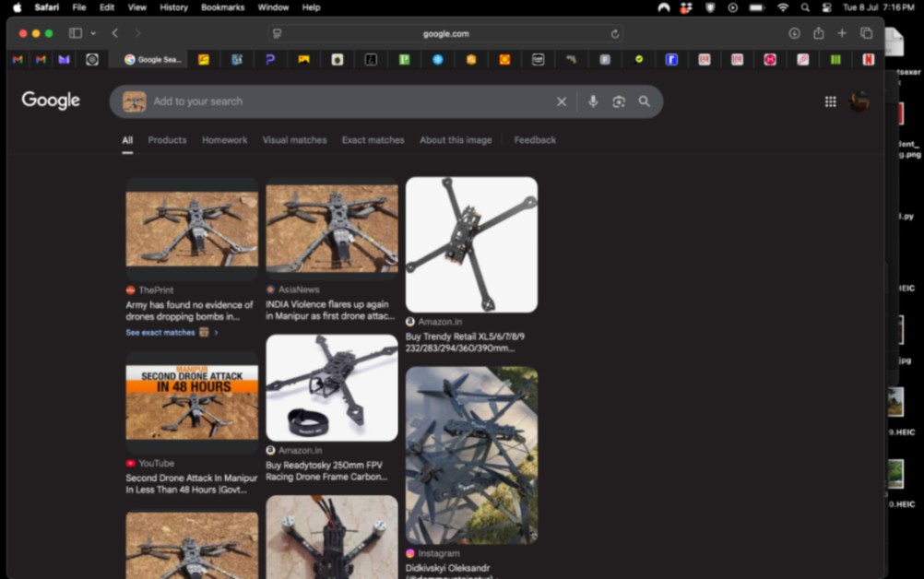Toggle the Safari sidebar button
This screenshot has width=924, height=579.
click(76, 33)
